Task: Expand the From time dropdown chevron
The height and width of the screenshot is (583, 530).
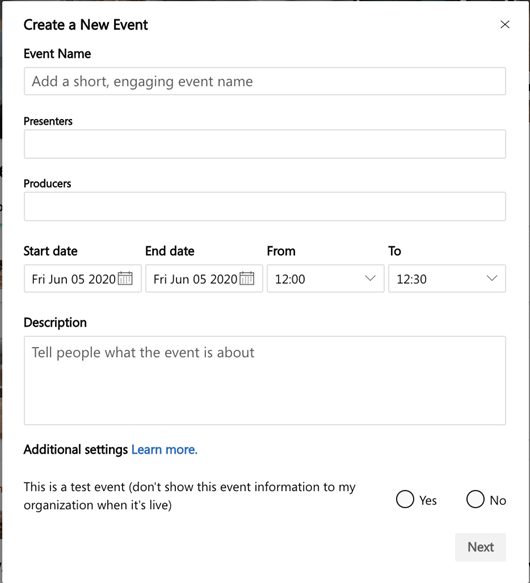Action: coord(370,278)
